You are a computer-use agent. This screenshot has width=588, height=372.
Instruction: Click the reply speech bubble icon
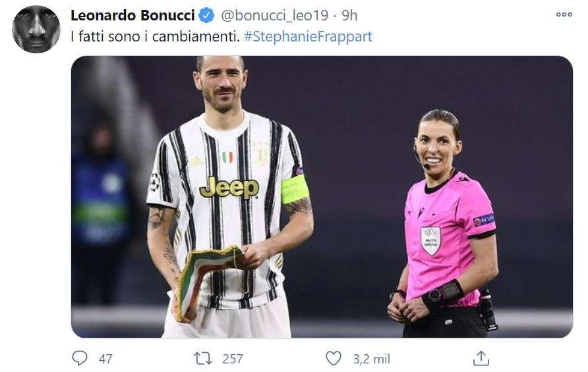(80, 358)
